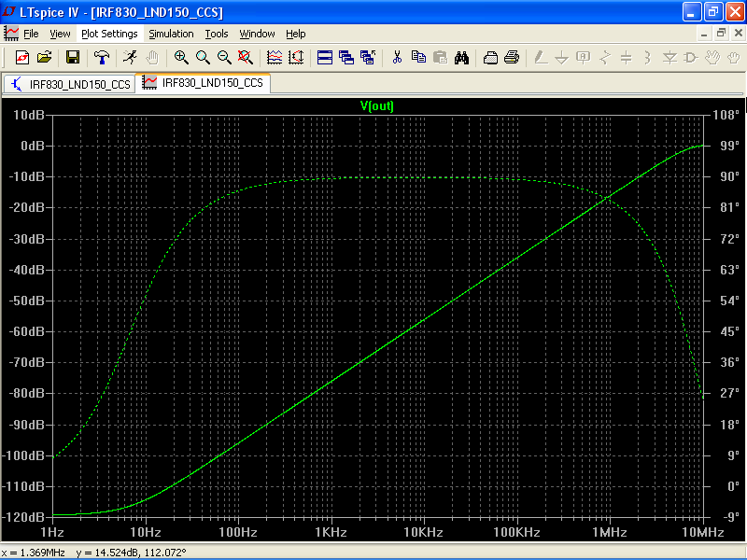Pick visible traces toolbar icon
747x560 pixels.
[x=275, y=58]
